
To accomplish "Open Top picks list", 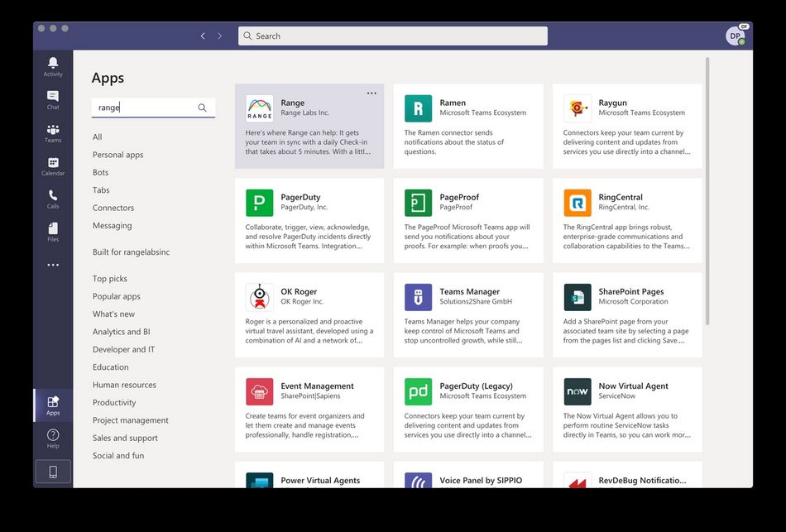I will click(x=110, y=278).
